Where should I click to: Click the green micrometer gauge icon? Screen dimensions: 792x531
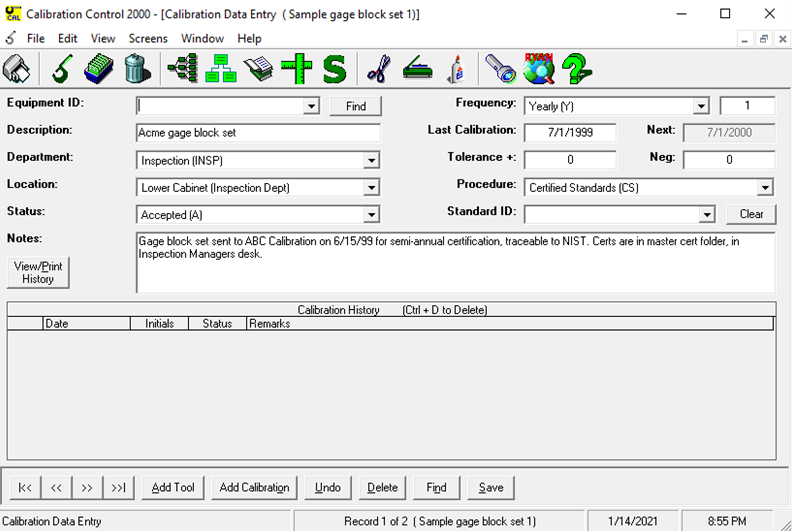[x=62, y=68]
